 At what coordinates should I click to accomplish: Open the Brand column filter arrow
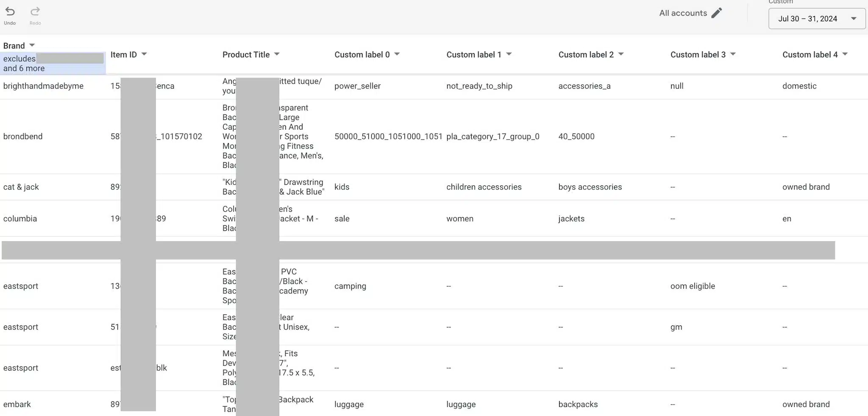pos(32,45)
